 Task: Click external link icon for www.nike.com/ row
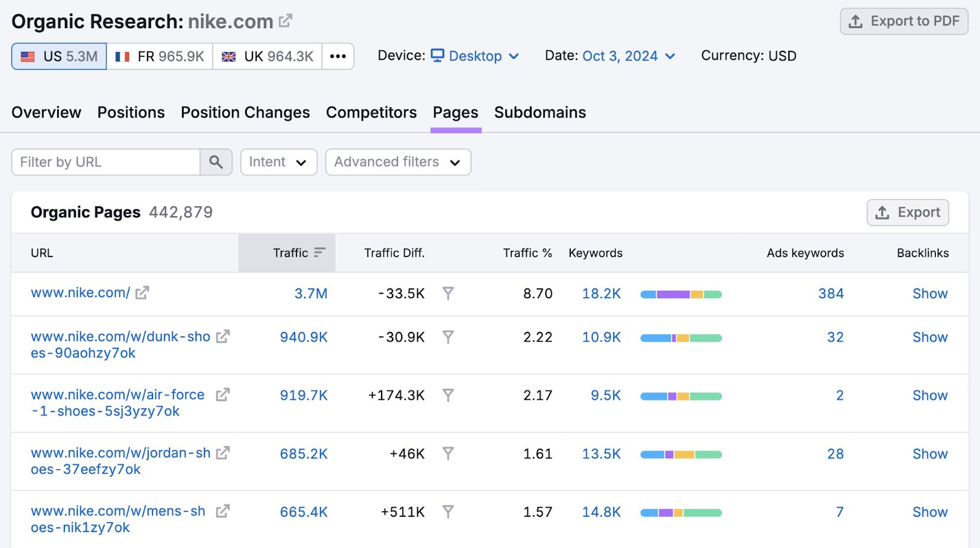142,293
